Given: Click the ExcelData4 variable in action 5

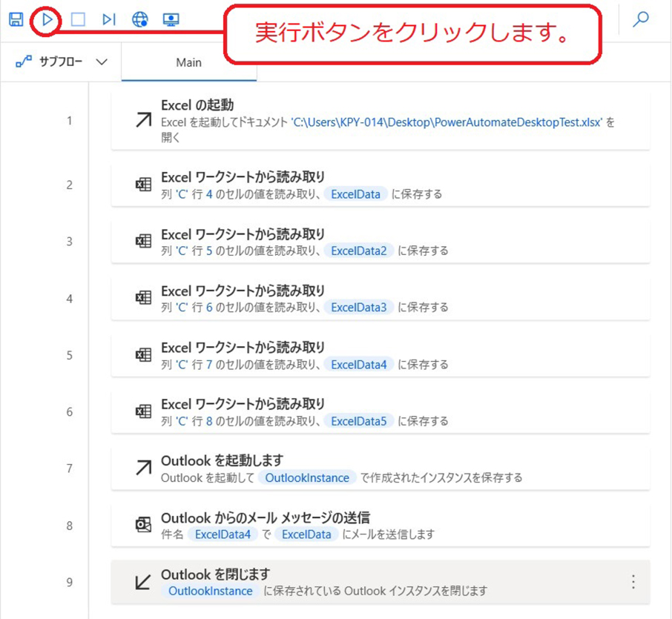Looking at the screenshot, I should click(x=359, y=365).
